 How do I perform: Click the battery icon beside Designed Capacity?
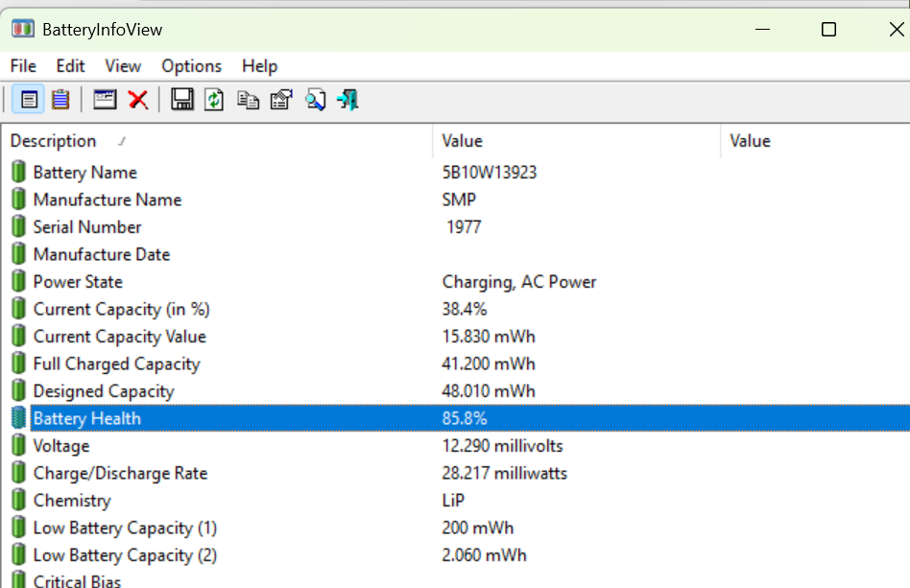click(x=18, y=390)
